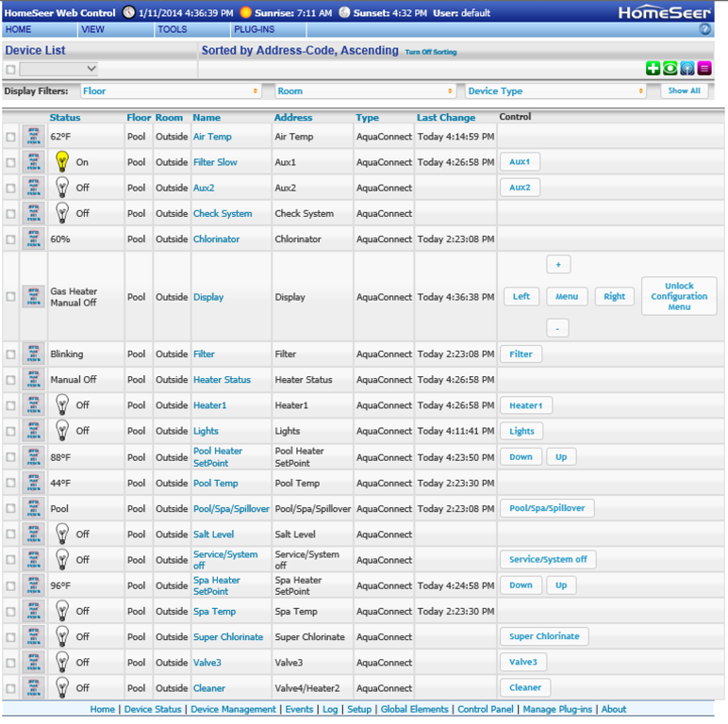Check the Lights row checkbox
The height and width of the screenshot is (724, 728).
pyautogui.click(x=10, y=431)
